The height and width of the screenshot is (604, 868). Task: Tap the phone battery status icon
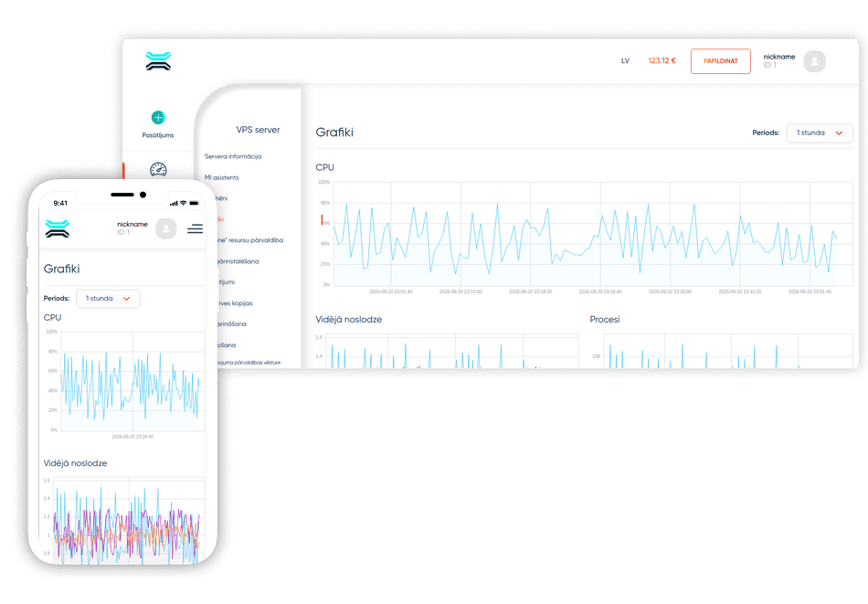[194, 203]
